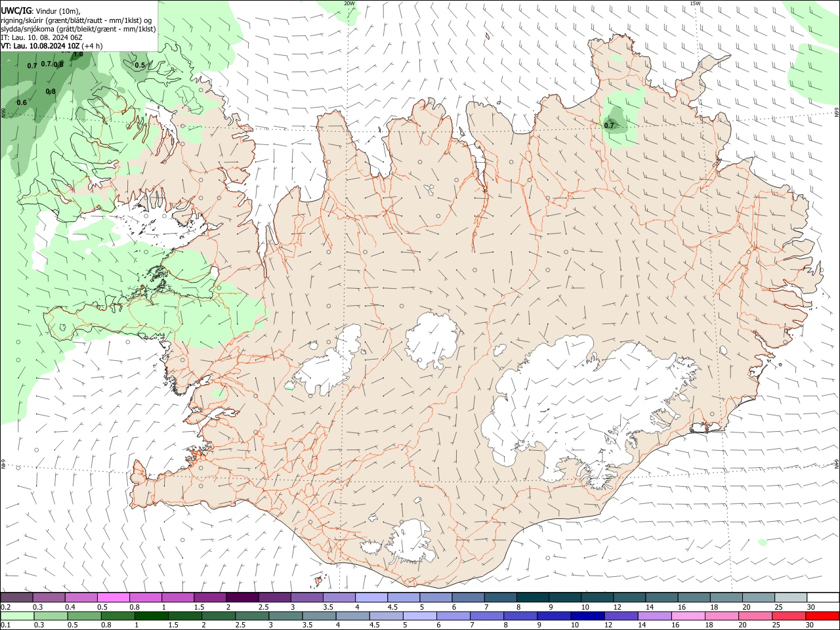Click the '0.4' label in the top legend row
The image size is (840, 630).
pyautogui.click(x=70, y=607)
